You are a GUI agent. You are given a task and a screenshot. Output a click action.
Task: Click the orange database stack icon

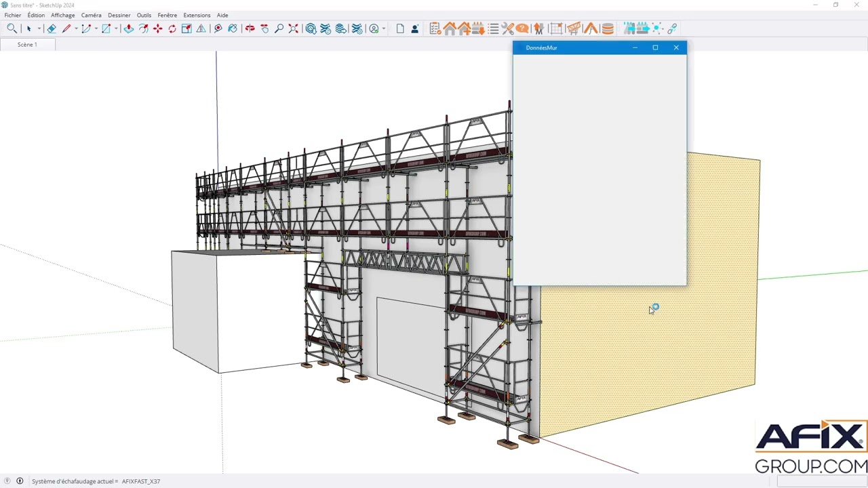608,28
